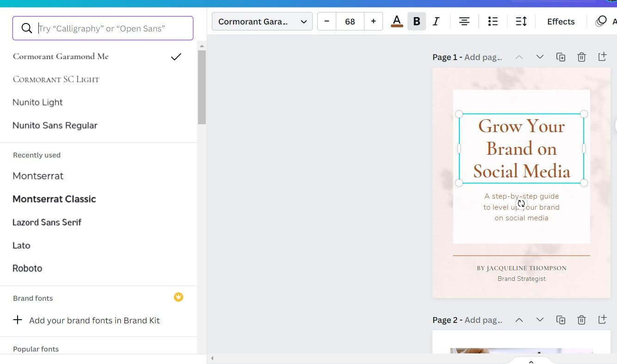Apply italic formatting

[x=435, y=21]
